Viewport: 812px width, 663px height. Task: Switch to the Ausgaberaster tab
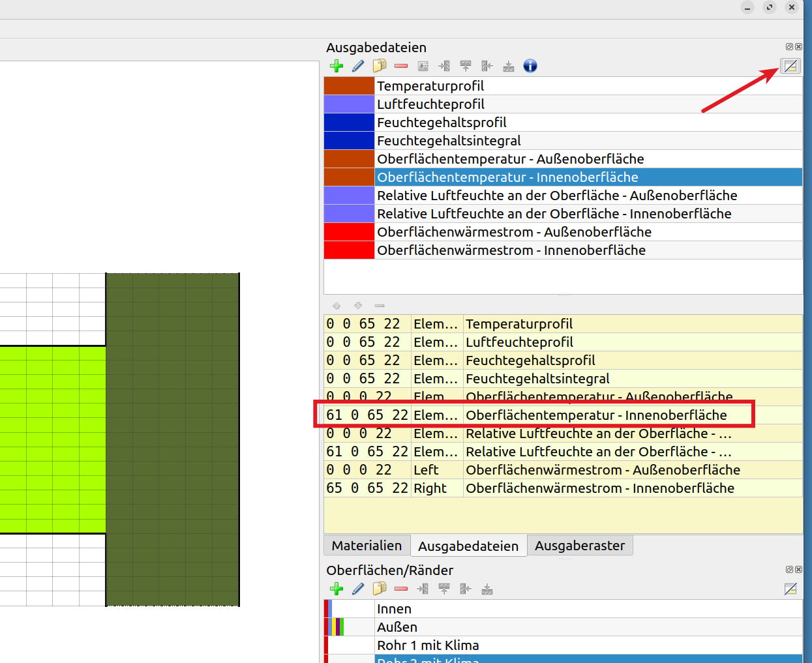coord(580,546)
